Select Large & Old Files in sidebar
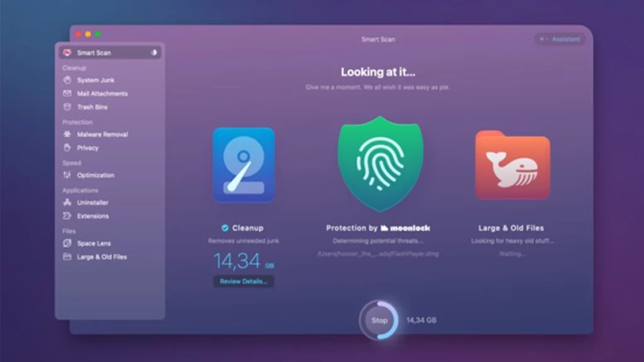Screen dimensions: 644x362 coord(103,256)
